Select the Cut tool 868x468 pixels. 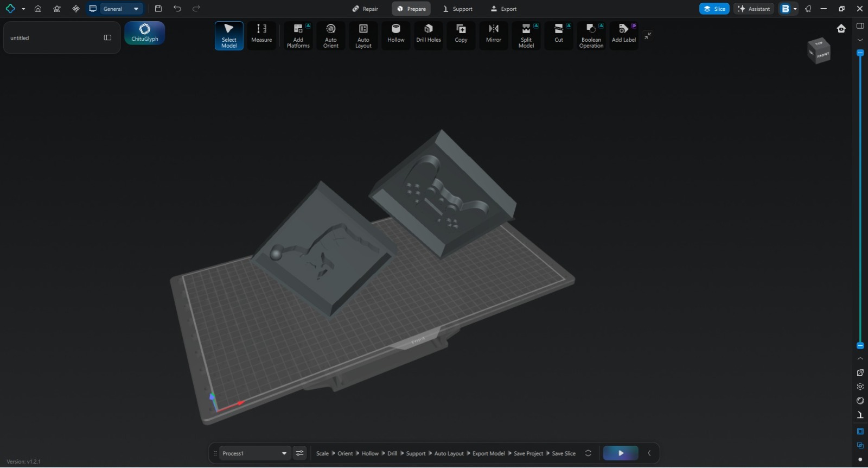pos(559,36)
